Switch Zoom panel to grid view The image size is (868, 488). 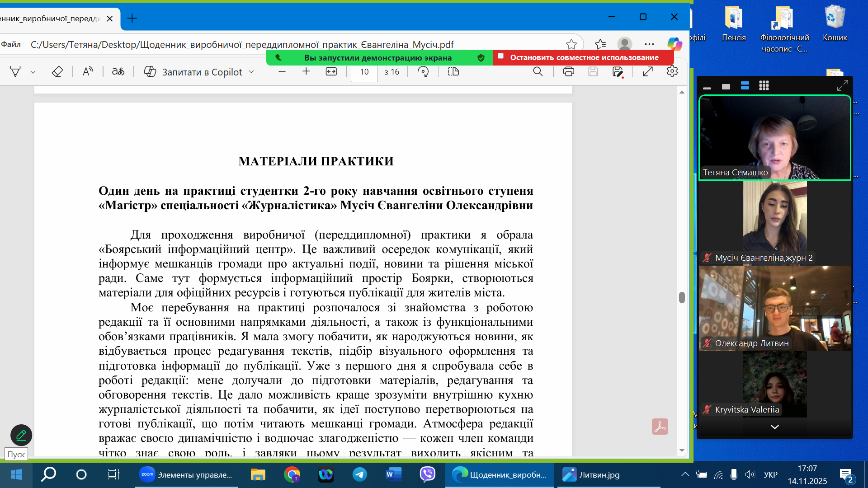point(764,86)
